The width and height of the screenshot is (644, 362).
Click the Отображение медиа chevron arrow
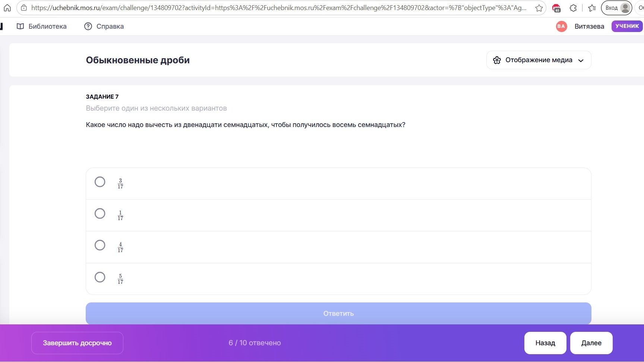pyautogui.click(x=581, y=61)
